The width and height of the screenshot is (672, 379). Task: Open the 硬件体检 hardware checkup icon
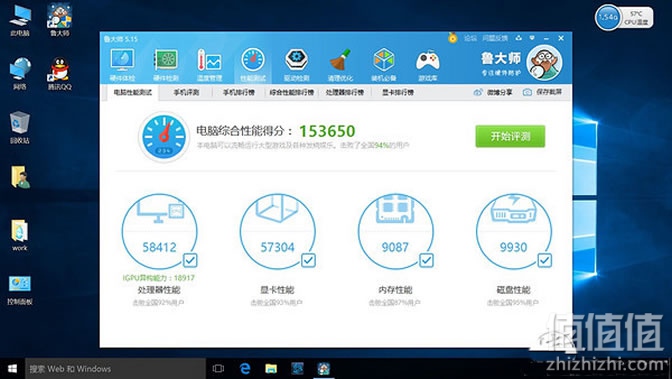click(x=123, y=65)
